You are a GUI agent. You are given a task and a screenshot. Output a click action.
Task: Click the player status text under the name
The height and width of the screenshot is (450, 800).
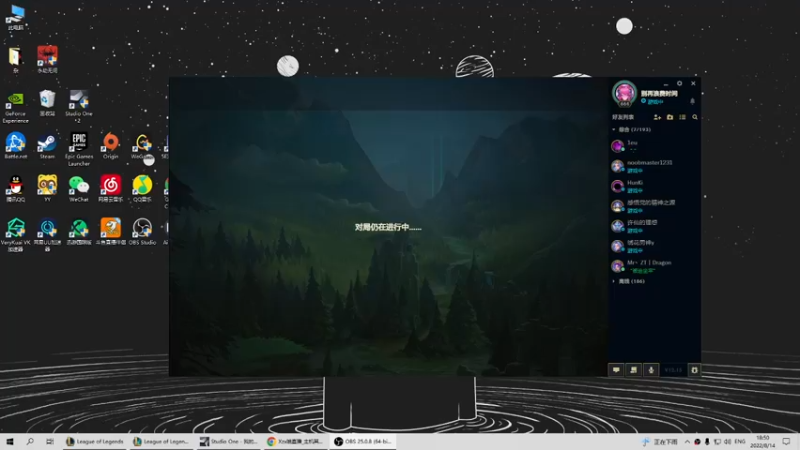pos(655,102)
